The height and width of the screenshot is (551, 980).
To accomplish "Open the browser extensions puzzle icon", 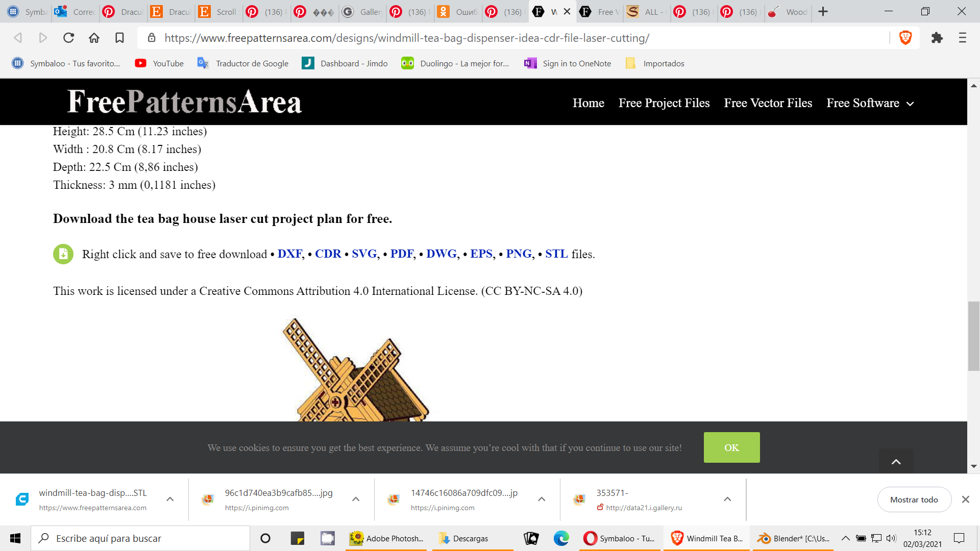I will (x=937, y=38).
